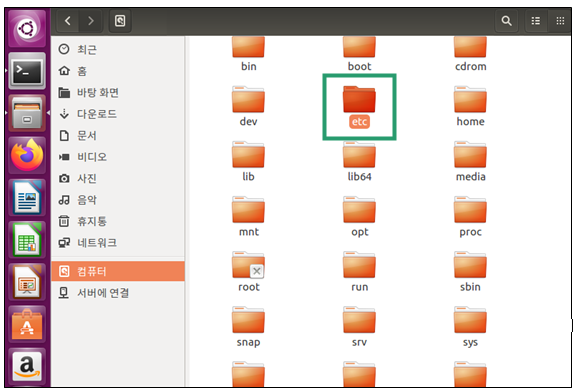The image size is (574, 392).
Task: Select the lib64 folder
Action: 359,162
